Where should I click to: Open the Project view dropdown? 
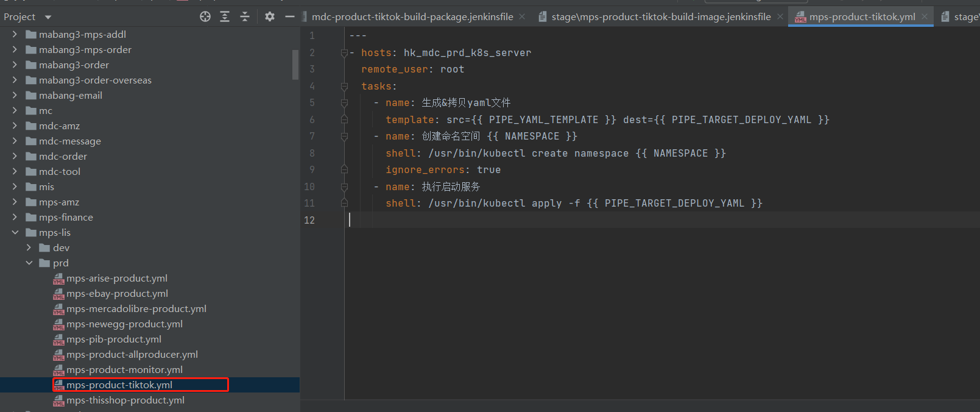coord(48,17)
